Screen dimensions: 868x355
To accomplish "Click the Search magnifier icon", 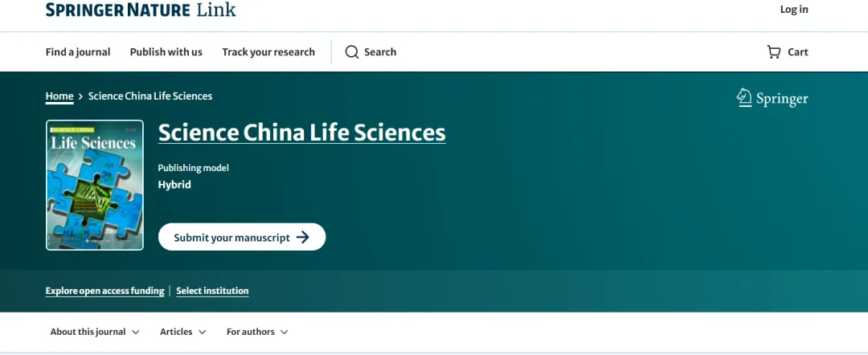I will click(x=352, y=52).
